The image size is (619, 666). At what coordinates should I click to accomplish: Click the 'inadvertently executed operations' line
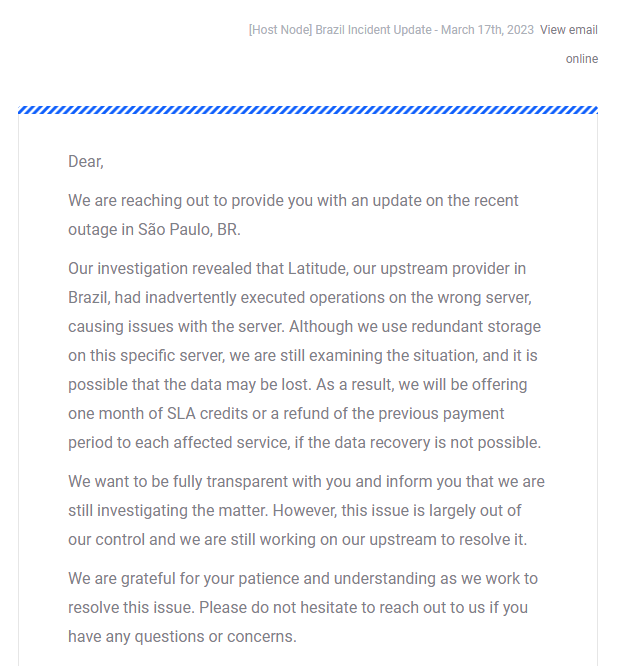300,298
